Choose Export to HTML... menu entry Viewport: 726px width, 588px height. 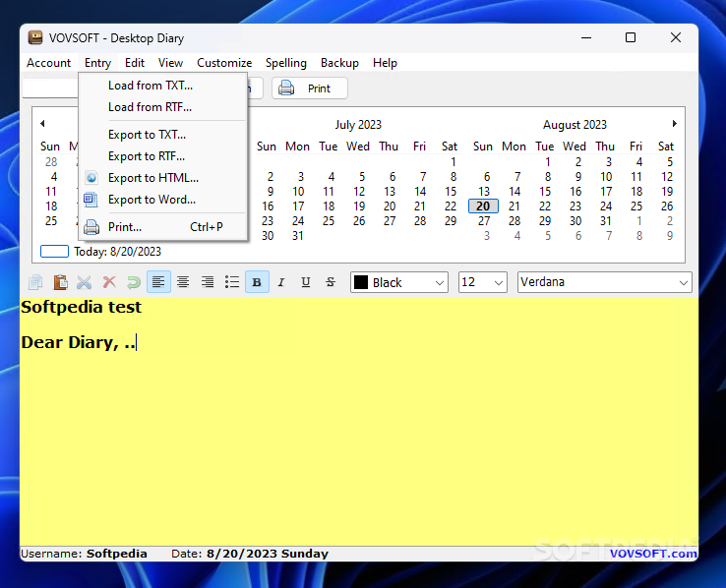tap(162, 178)
